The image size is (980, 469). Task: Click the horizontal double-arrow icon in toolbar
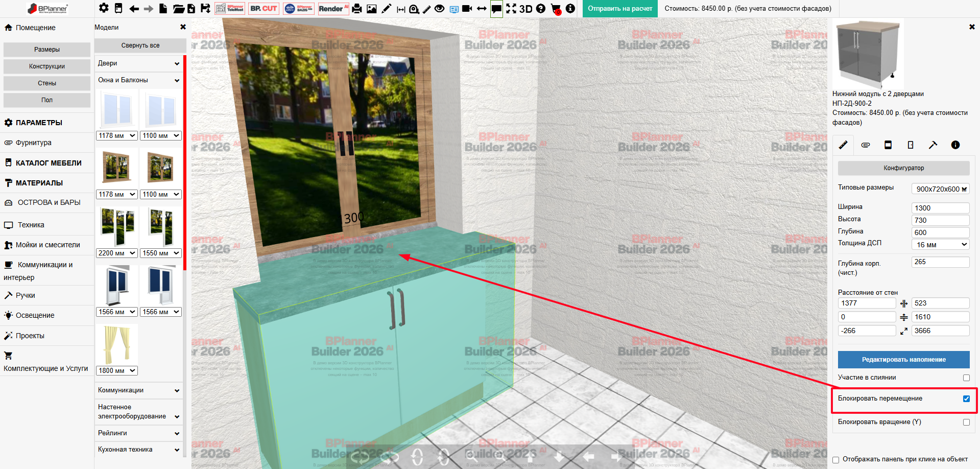point(482,9)
